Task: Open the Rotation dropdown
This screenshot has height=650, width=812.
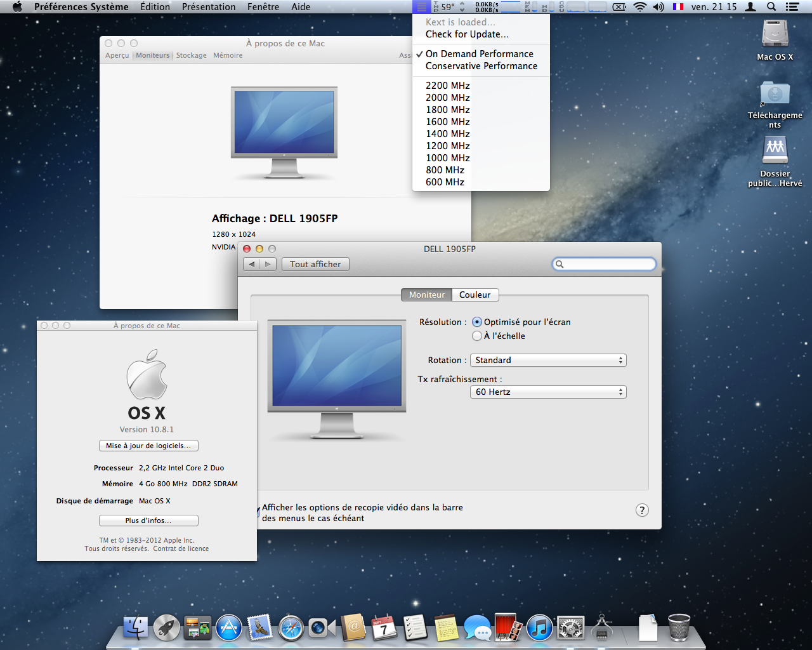Action: pos(548,361)
